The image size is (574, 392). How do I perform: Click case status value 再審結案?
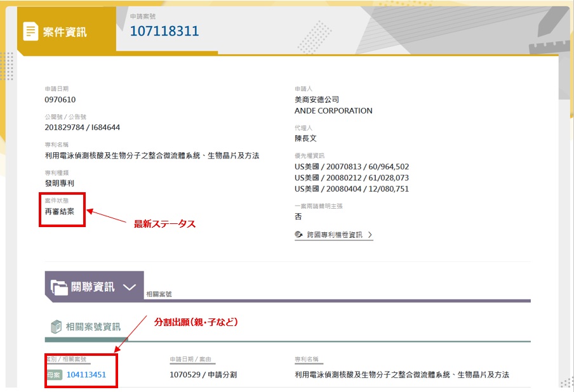pos(60,211)
